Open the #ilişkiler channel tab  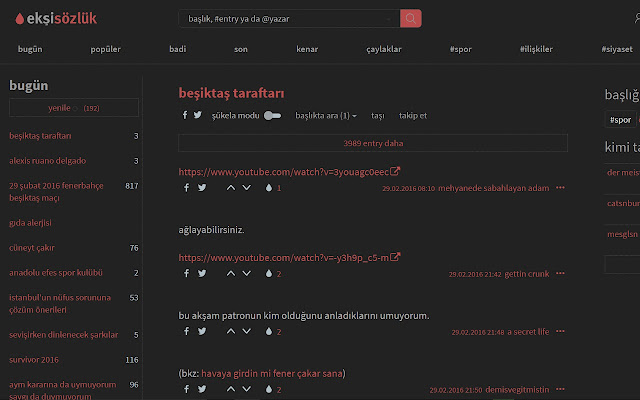click(536, 49)
